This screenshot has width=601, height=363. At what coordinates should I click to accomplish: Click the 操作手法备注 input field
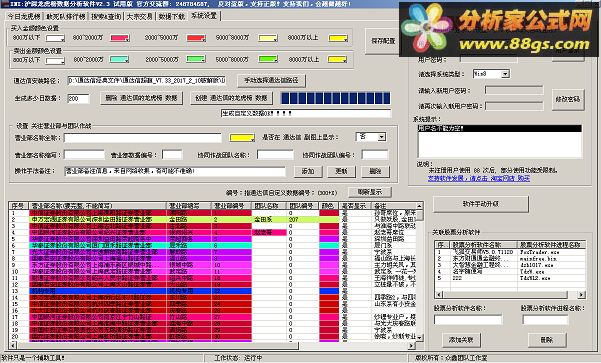(175, 171)
